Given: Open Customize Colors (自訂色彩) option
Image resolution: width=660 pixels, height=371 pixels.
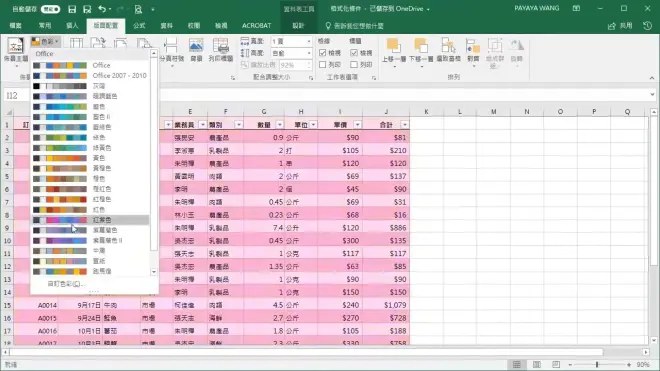Looking at the screenshot, I should click(x=66, y=284).
